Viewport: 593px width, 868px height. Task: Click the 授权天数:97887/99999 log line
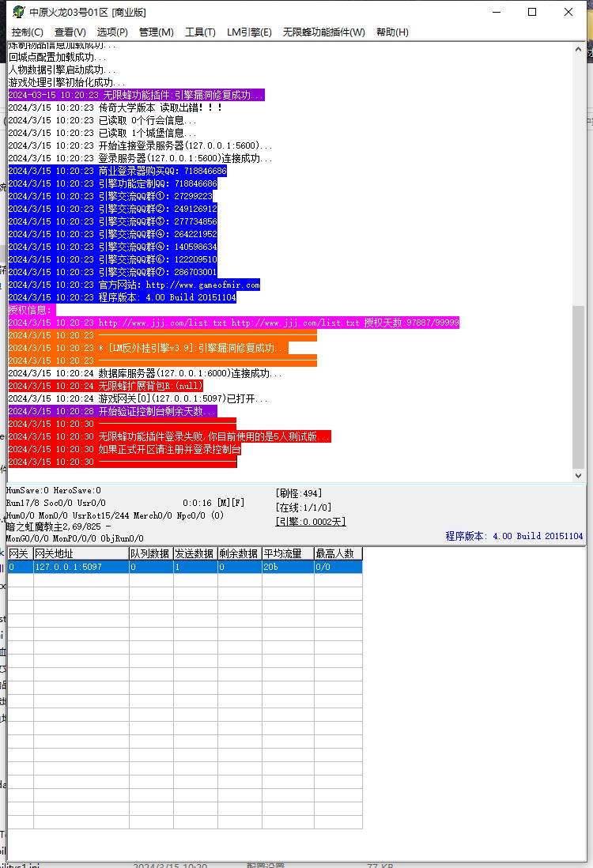234,323
